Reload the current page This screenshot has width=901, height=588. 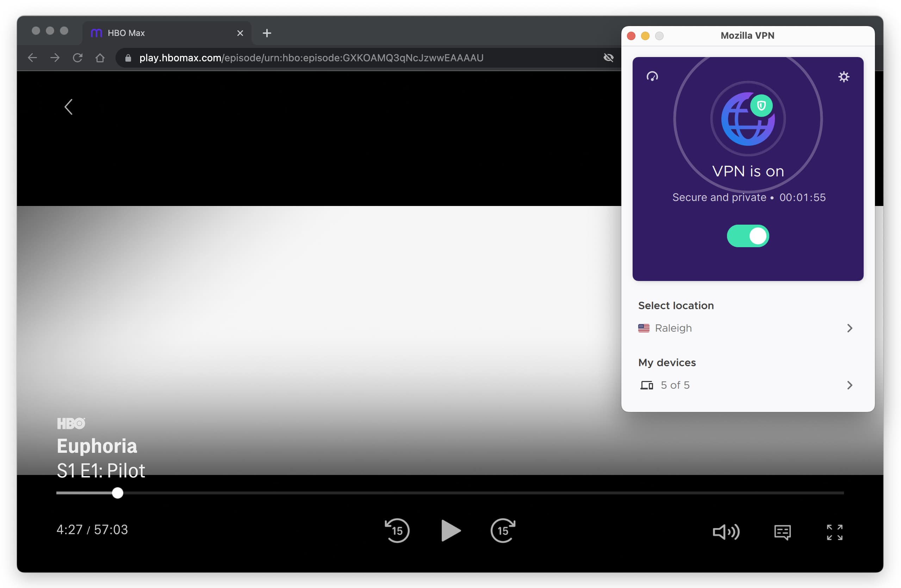(77, 58)
